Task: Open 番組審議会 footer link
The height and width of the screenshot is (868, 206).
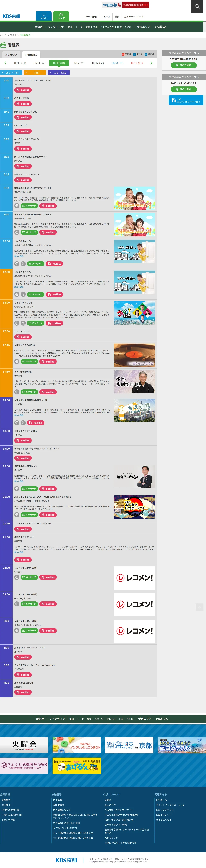Action: pyautogui.click(x=59, y=805)
